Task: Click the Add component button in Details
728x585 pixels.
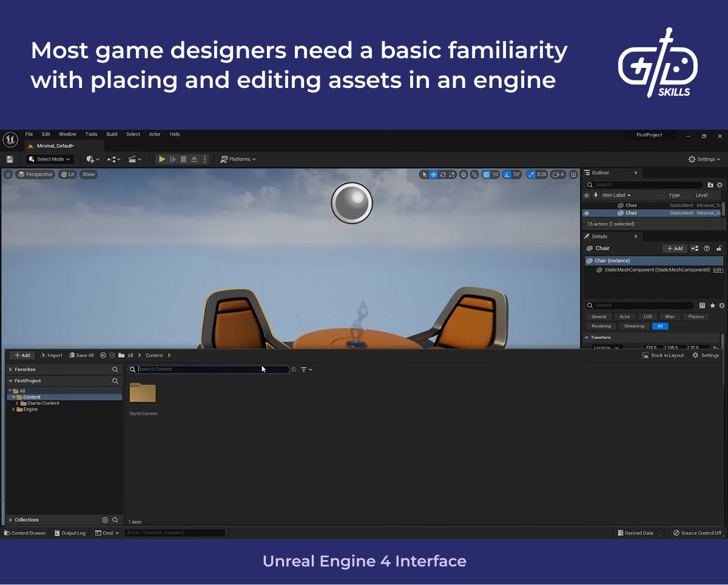Action: 675,249
